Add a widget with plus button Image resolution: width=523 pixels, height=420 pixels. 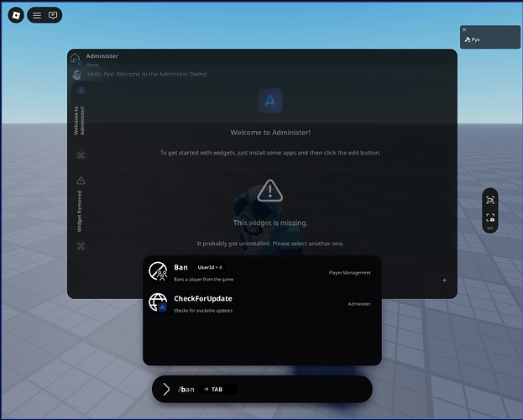tap(444, 280)
